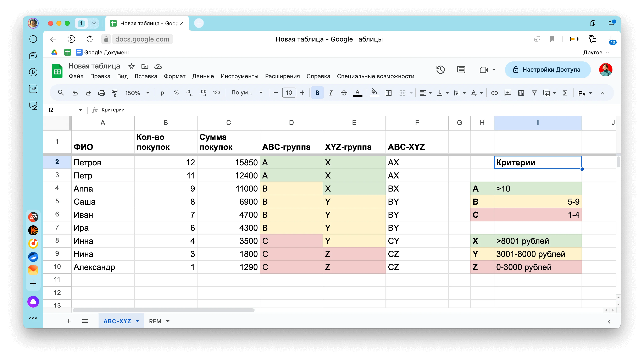Screen dimensions: 644x359
Task: Click the Borders icon in toolbar
Action: [389, 92]
